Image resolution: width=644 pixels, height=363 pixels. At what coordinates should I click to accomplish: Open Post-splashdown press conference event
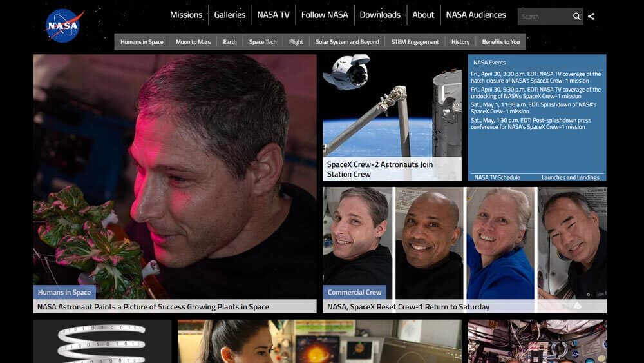[531, 123]
